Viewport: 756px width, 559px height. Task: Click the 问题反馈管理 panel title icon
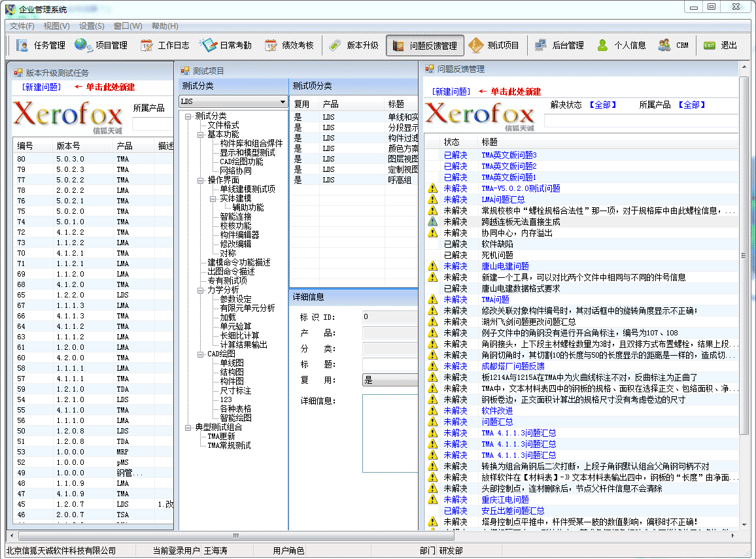click(429, 69)
